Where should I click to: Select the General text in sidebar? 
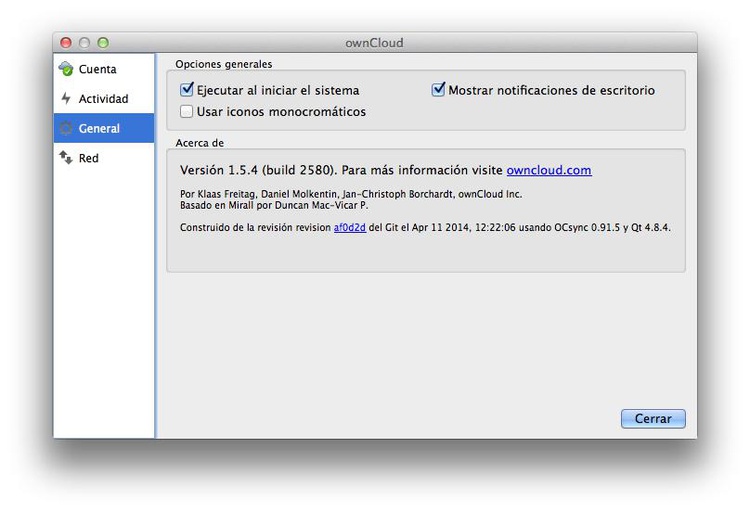(x=100, y=128)
